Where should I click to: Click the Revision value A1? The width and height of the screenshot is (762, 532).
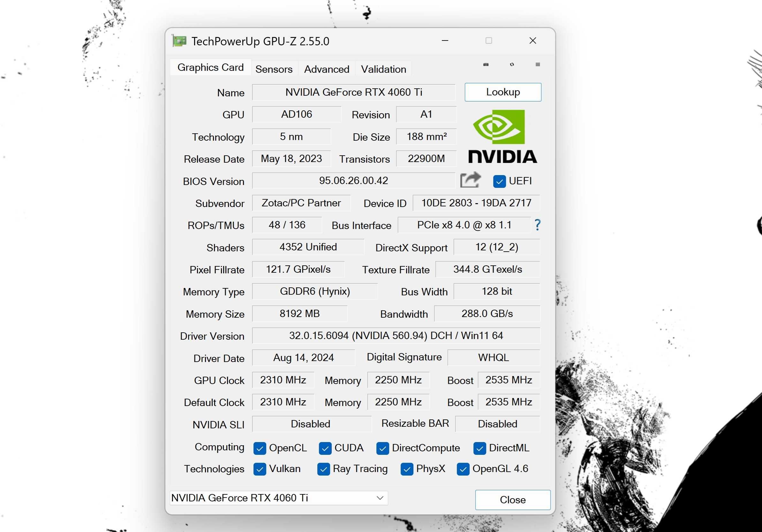point(426,114)
